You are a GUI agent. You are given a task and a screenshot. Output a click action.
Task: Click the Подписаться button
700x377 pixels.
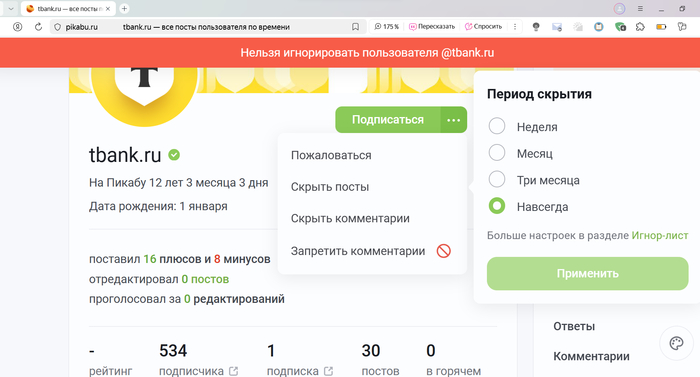[388, 120]
